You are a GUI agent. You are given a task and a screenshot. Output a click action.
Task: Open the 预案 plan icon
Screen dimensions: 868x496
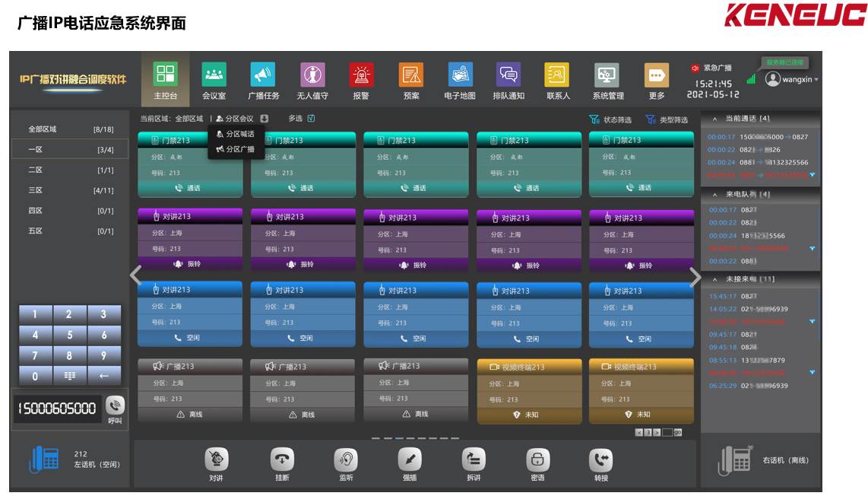pyautogui.click(x=410, y=75)
